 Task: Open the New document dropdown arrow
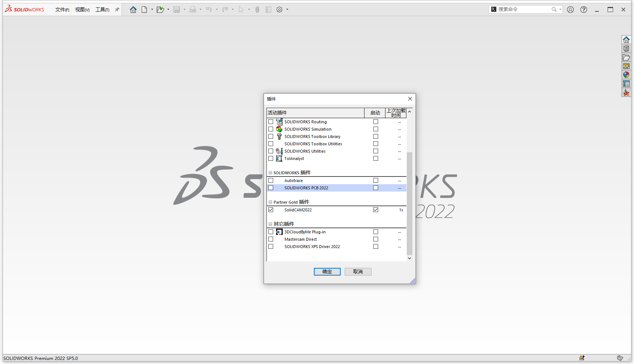pyautogui.click(x=152, y=10)
